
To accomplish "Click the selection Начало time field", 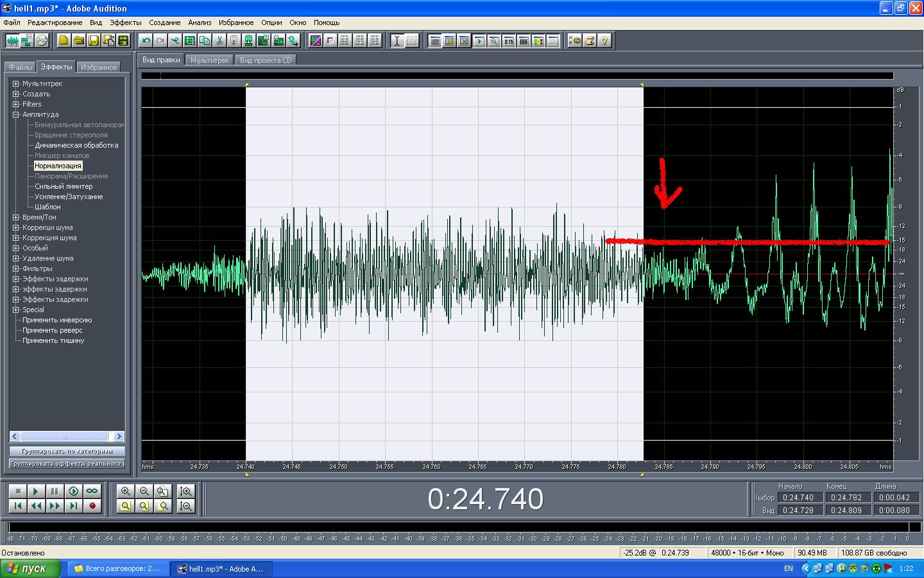I will coord(798,498).
